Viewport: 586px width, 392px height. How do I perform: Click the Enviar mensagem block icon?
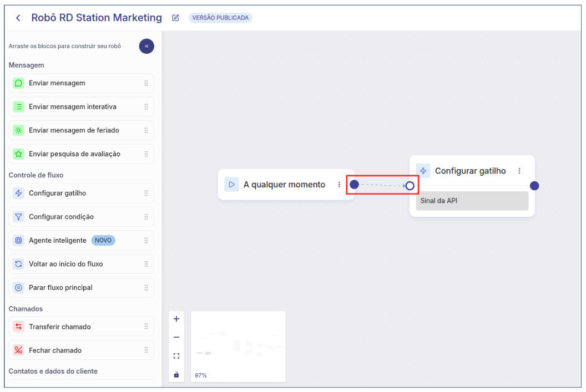pyautogui.click(x=18, y=83)
